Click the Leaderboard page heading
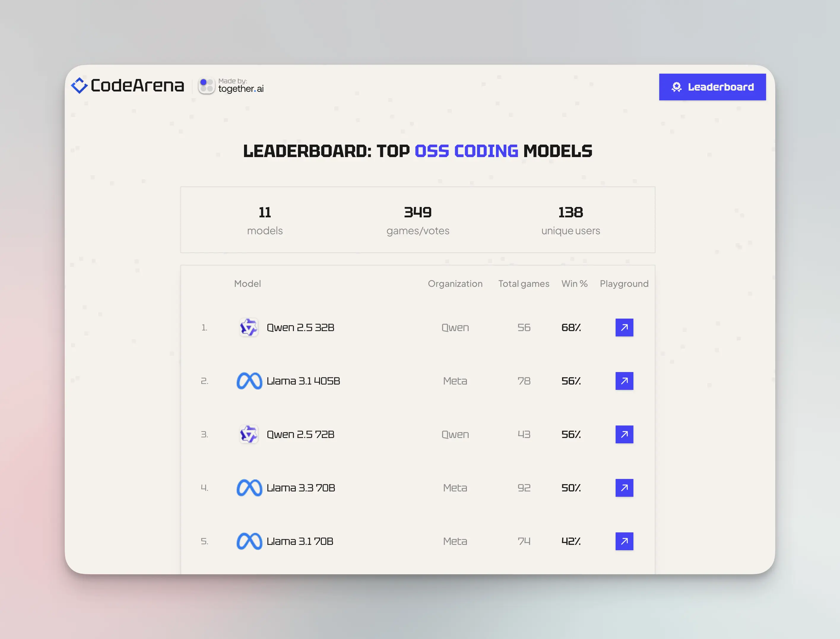The image size is (840, 639). [418, 151]
